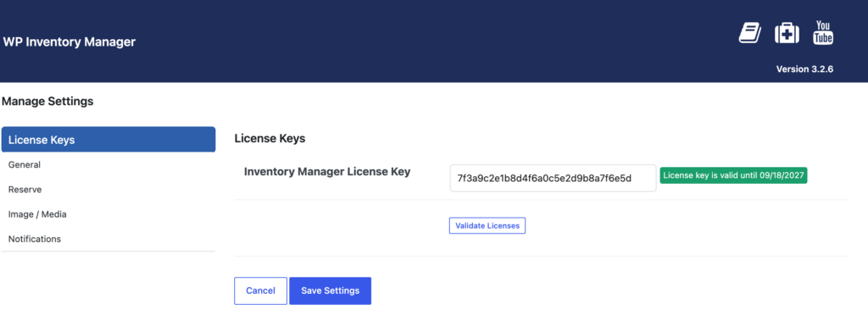Image resolution: width=868 pixels, height=326 pixels.
Task: Click the Inventory Manager License Key label
Action: click(327, 172)
